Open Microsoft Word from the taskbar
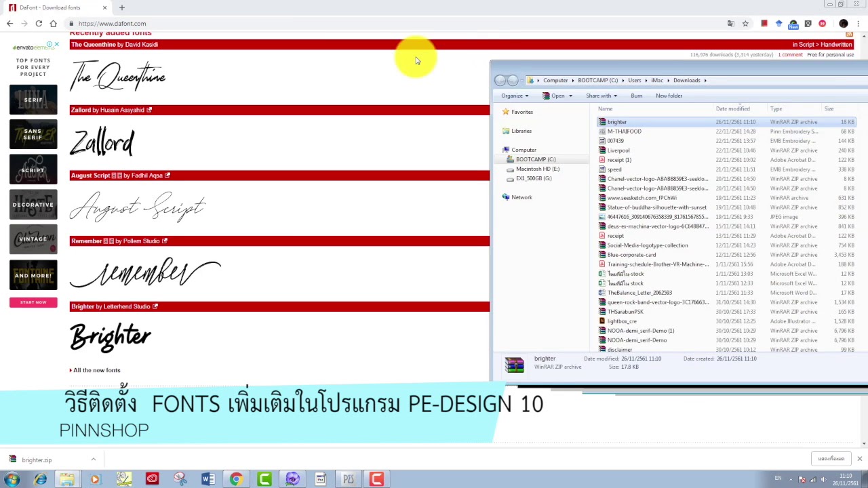The height and width of the screenshot is (488, 868). [x=208, y=479]
